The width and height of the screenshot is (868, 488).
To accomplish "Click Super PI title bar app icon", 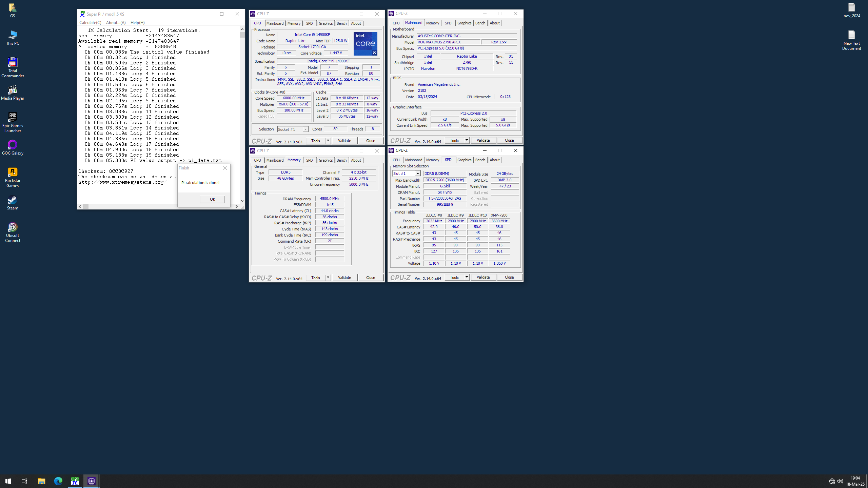I will point(82,14).
